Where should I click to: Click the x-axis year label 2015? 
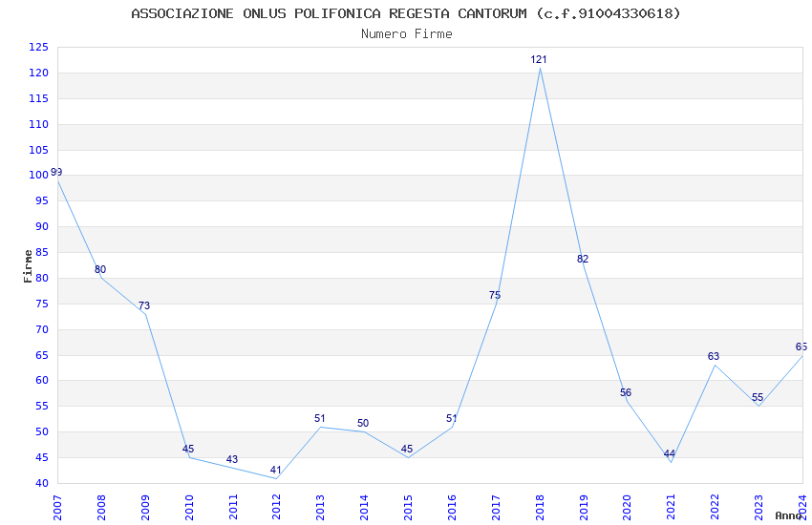(408, 508)
